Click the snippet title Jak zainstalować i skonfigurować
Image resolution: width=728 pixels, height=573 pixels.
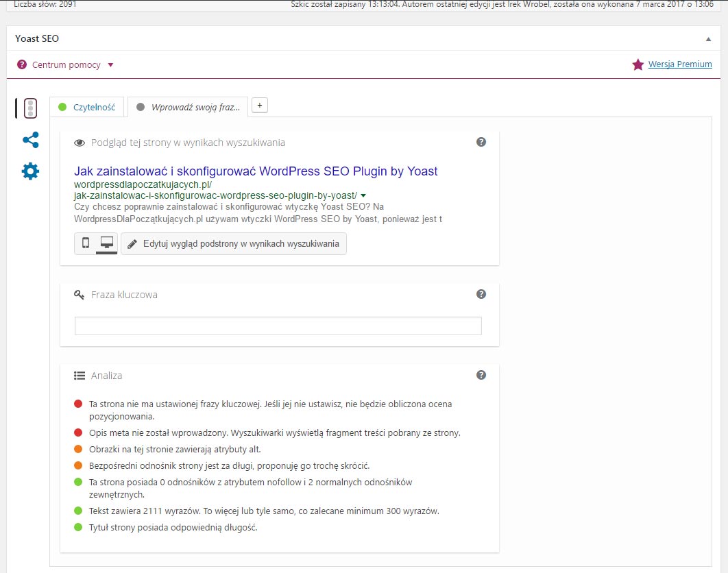[256, 171]
